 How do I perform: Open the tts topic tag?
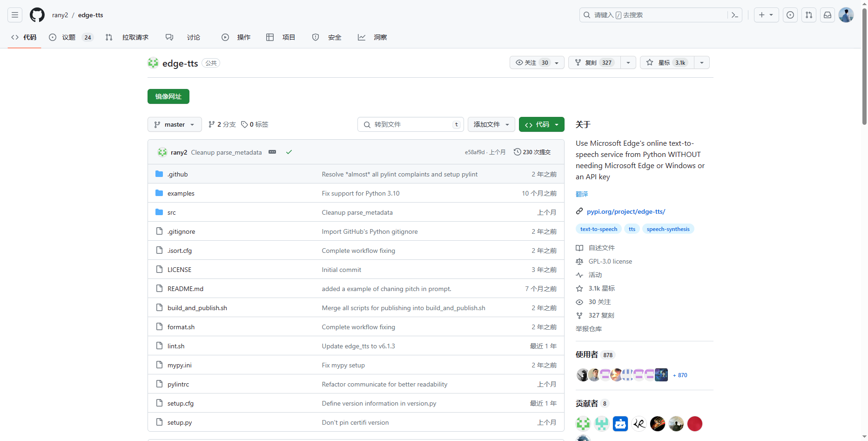click(632, 229)
